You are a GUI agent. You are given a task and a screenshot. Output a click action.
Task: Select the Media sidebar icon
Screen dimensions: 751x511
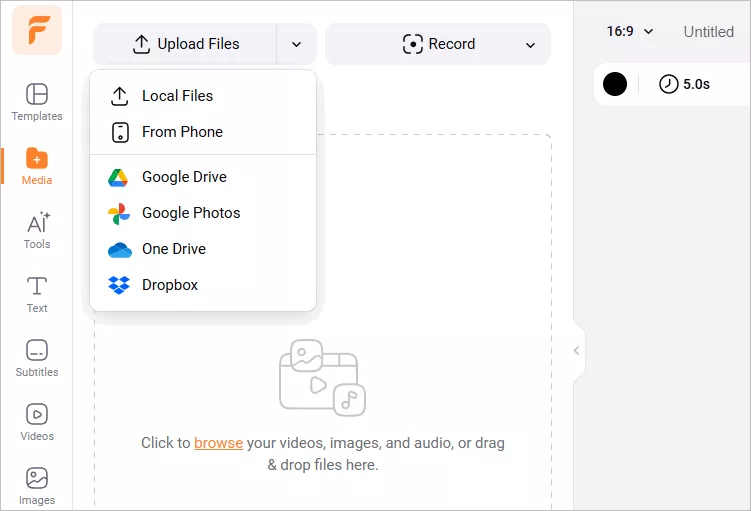pos(37,166)
